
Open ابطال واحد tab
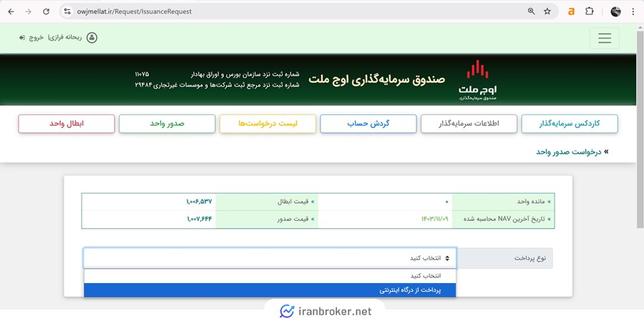coord(66,124)
